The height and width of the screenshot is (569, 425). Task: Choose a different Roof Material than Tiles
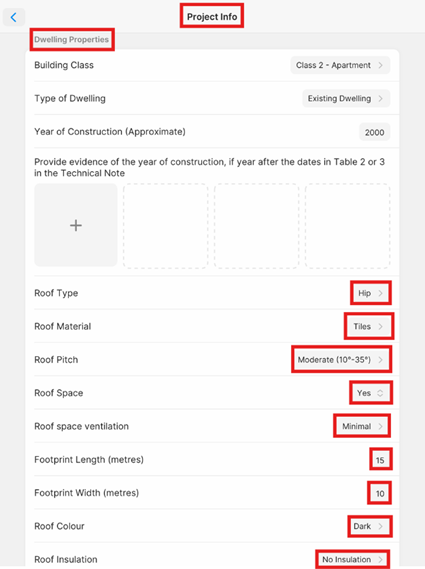pos(368,326)
